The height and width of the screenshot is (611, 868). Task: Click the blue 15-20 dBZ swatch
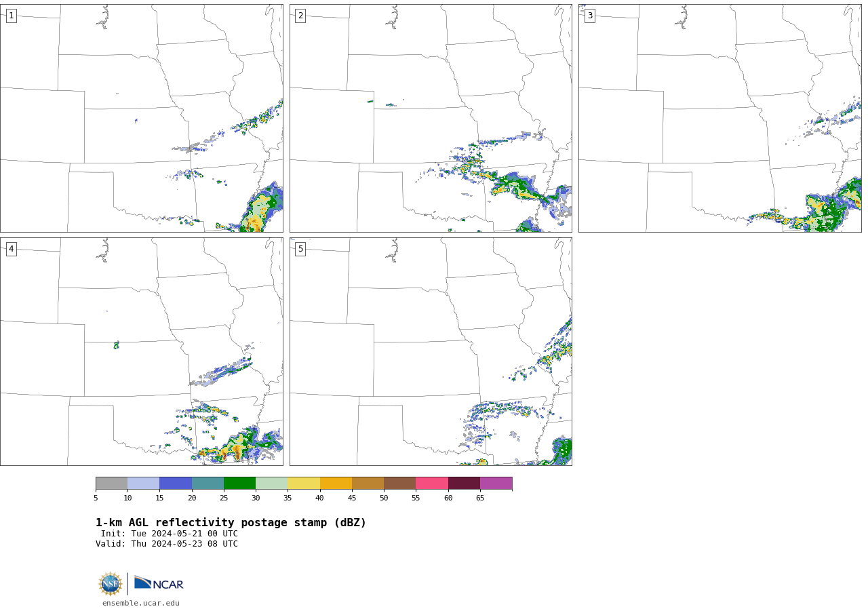(x=176, y=484)
